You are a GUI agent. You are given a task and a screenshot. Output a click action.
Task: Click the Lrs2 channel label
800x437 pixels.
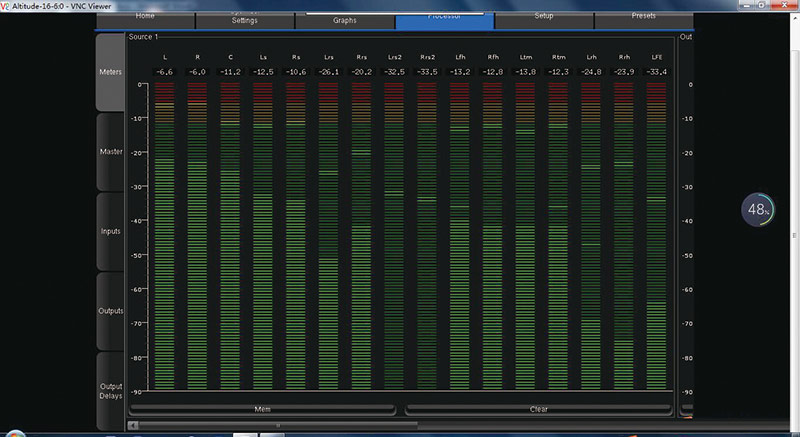point(394,58)
